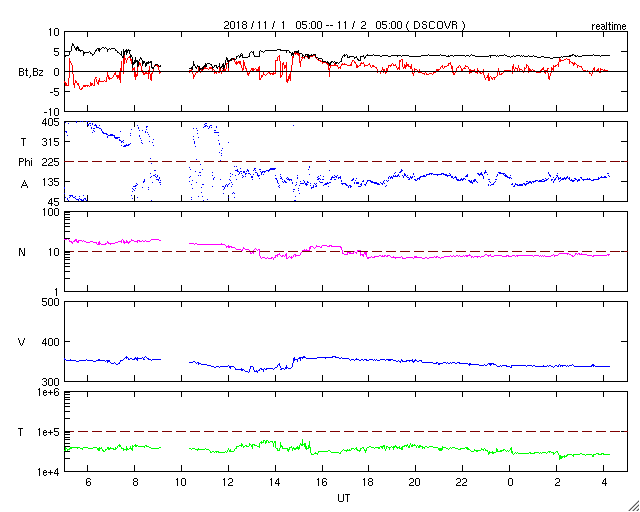Click the '4' hour tick on the UT axis

(604, 483)
